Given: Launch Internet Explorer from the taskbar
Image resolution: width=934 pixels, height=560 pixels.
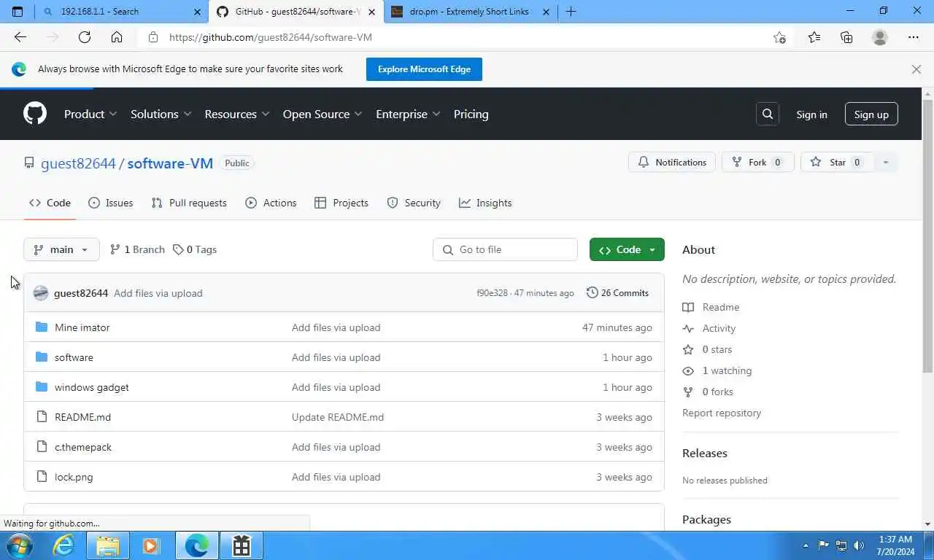Looking at the screenshot, I should (64, 545).
